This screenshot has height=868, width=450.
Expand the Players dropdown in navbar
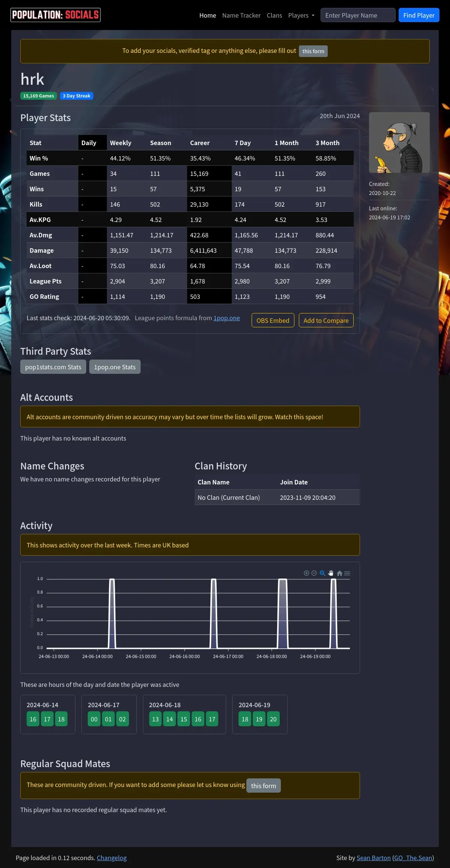coord(301,15)
